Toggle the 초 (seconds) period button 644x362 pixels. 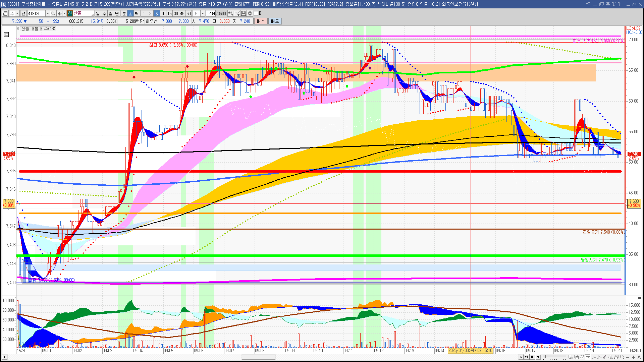click(x=130, y=13)
